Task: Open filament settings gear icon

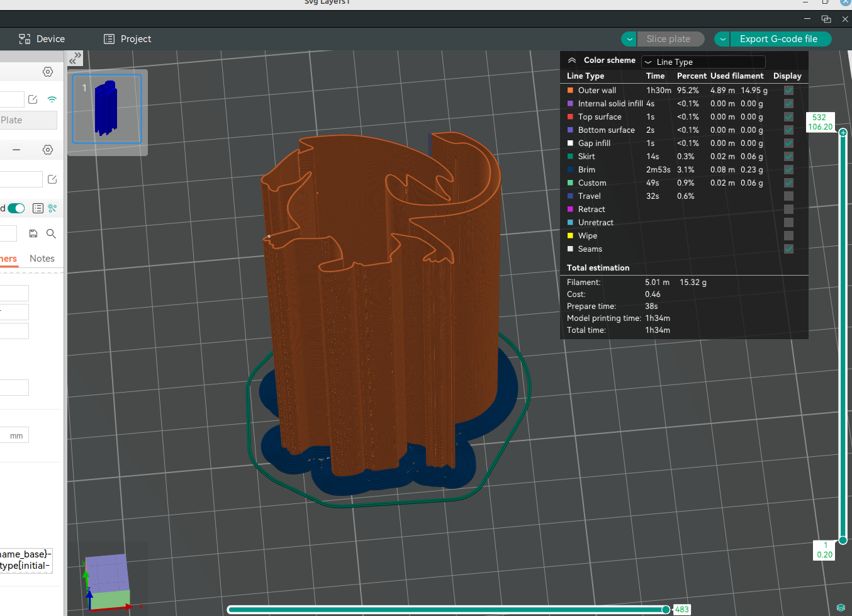Action: coord(48,150)
